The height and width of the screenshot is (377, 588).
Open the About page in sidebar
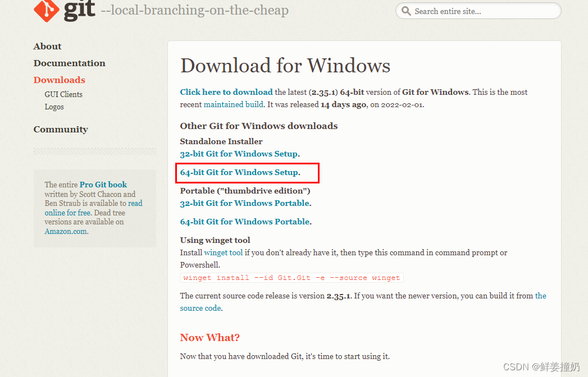[x=47, y=46]
